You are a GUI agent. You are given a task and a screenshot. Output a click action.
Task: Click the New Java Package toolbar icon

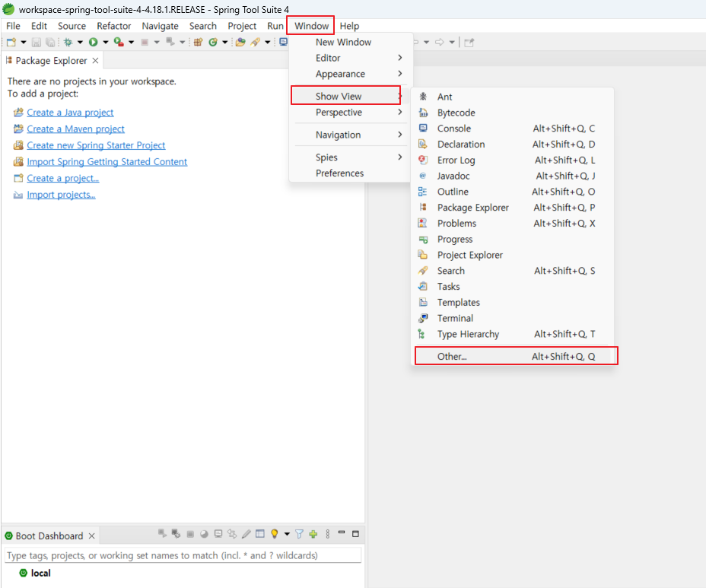point(198,43)
